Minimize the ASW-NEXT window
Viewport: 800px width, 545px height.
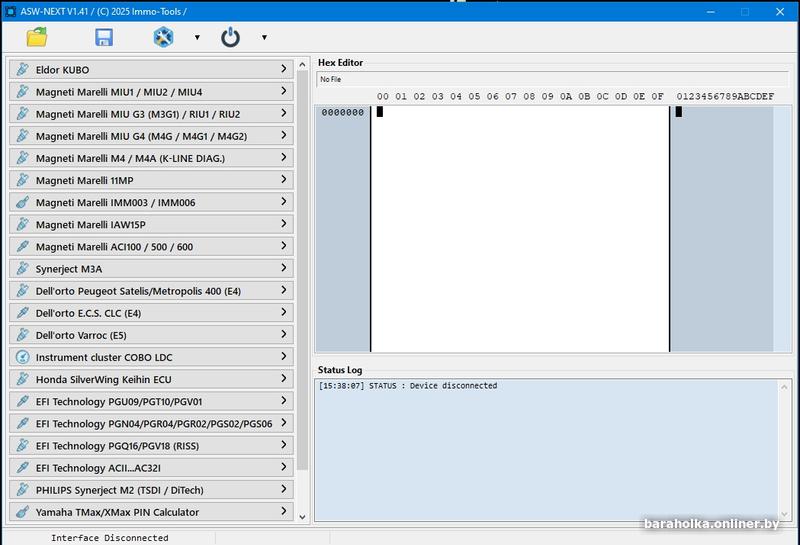(x=711, y=11)
